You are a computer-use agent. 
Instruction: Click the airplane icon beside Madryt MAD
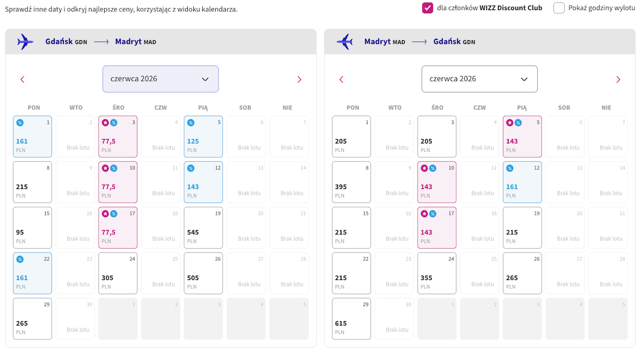[x=344, y=41]
